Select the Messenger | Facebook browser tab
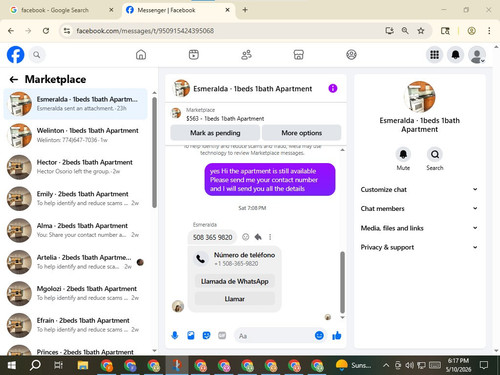Image resolution: width=500 pixels, height=375 pixels. [x=178, y=10]
